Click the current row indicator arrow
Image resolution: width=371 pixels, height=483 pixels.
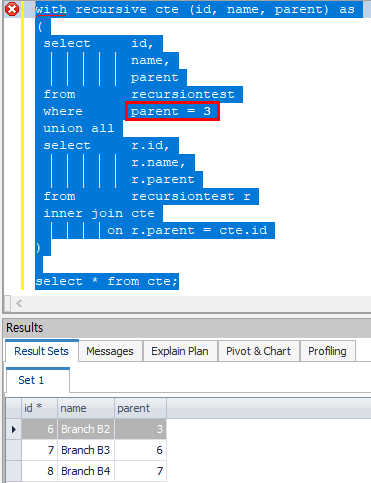(x=14, y=429)
